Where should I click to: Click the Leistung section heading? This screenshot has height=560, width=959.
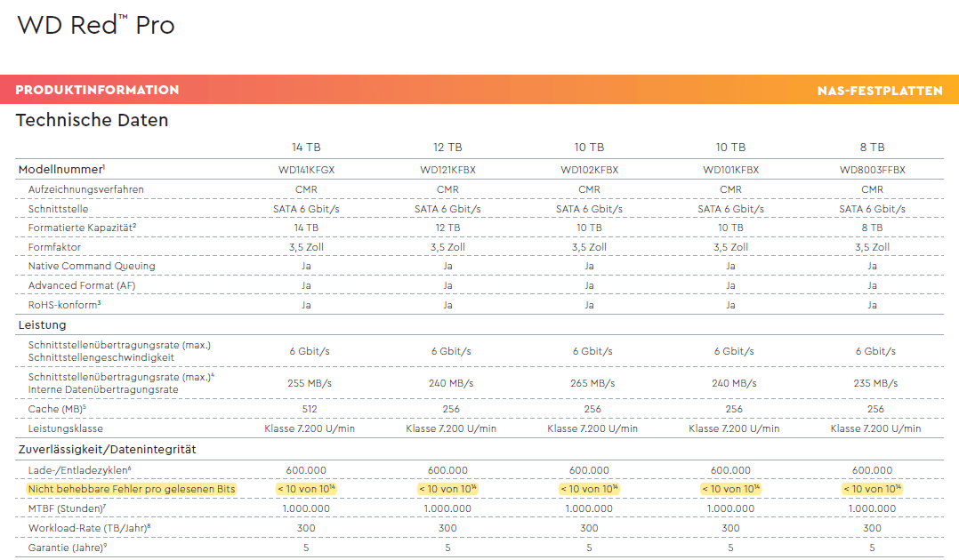[42, 325]
